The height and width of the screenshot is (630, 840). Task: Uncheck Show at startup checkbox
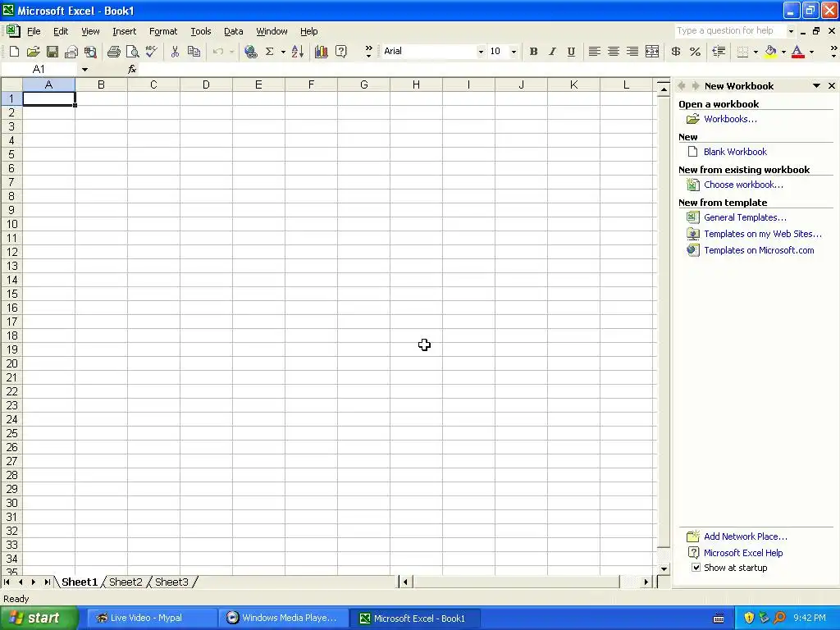696,568
